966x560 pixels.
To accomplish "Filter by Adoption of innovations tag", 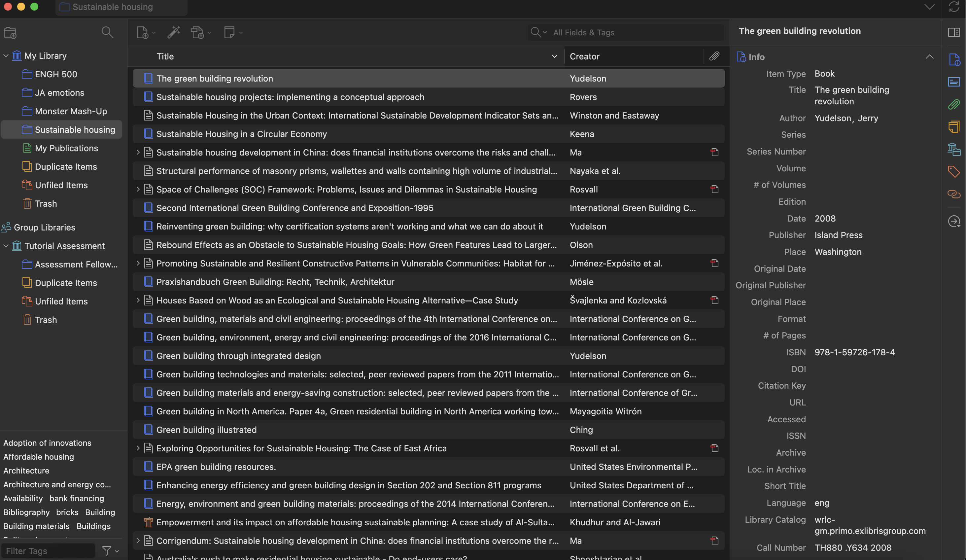I will [47, 443].
